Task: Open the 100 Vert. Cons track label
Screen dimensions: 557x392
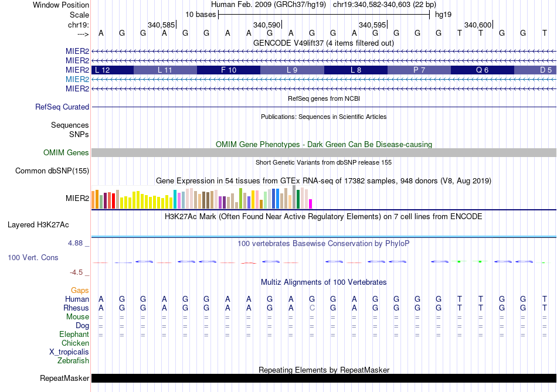Action: (33, 258)
